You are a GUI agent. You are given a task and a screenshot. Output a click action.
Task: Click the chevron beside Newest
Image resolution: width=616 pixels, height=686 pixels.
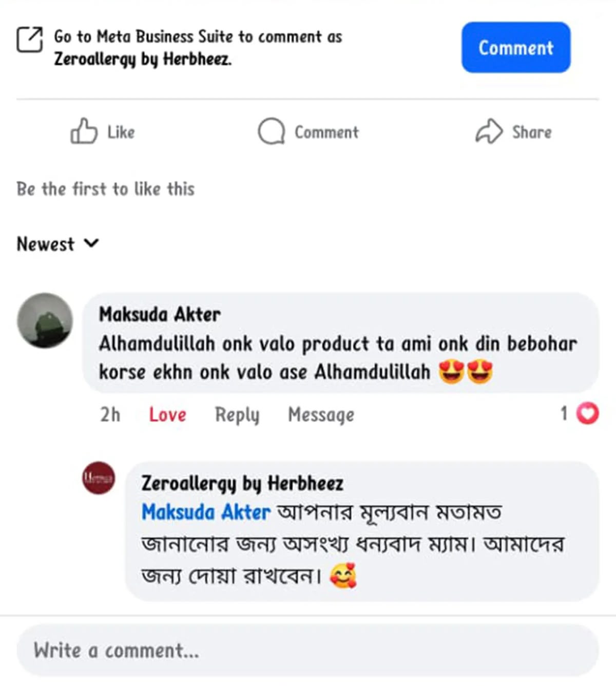coord(91,243)
